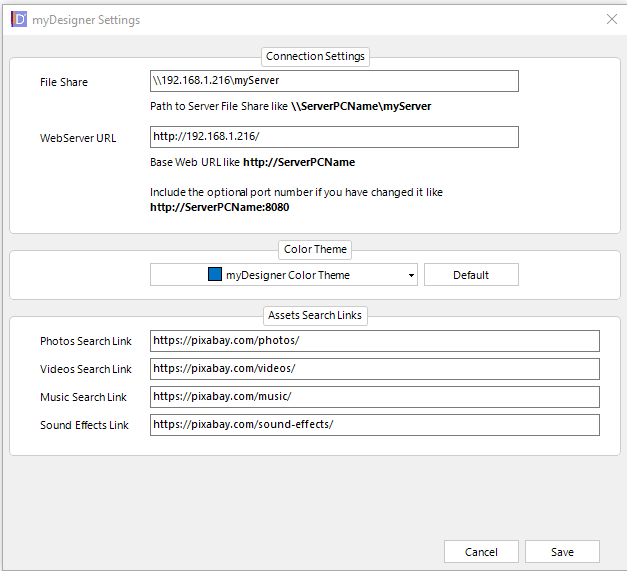The width and height of the screenshot is (627, 571).
Task: Click the Sound Effects Link label
Action: (84, 425)
